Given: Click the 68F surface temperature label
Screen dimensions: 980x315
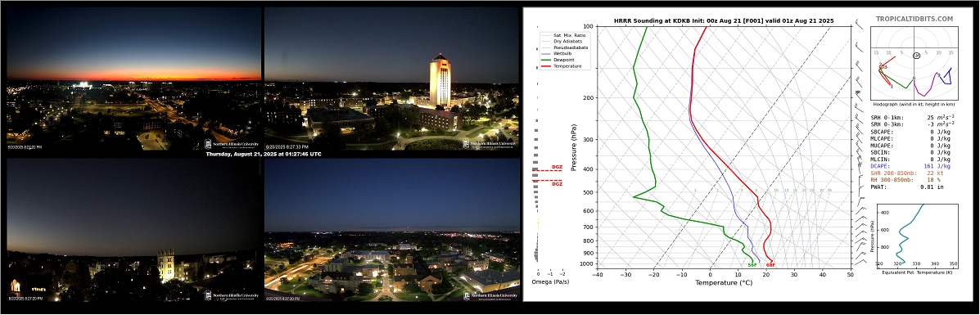Looking at the screenshot, I should 770,265.
